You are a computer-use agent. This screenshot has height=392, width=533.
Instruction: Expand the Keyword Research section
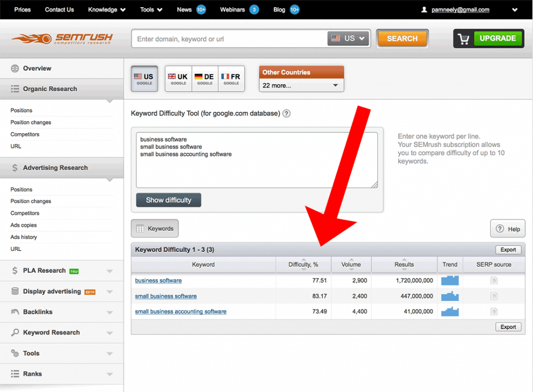[109, 333]
